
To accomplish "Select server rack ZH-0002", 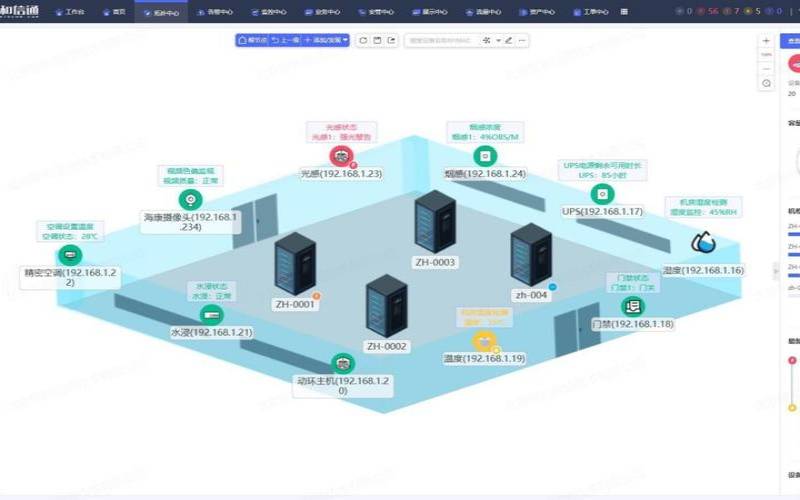I will (x=386, y=306).
